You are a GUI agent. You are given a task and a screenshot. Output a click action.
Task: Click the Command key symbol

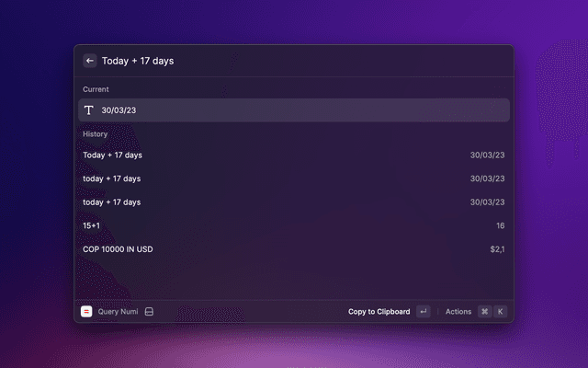tap(484, 312)
